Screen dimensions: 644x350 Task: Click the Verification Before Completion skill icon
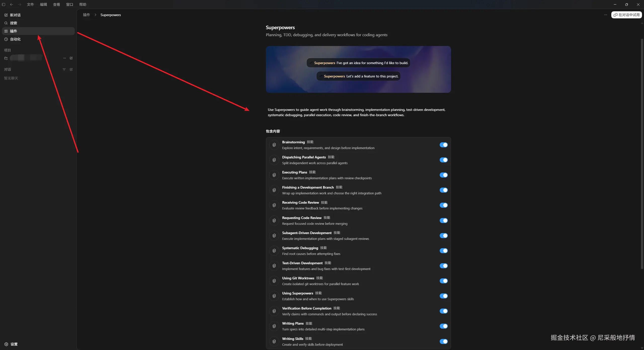click(274, 311)
